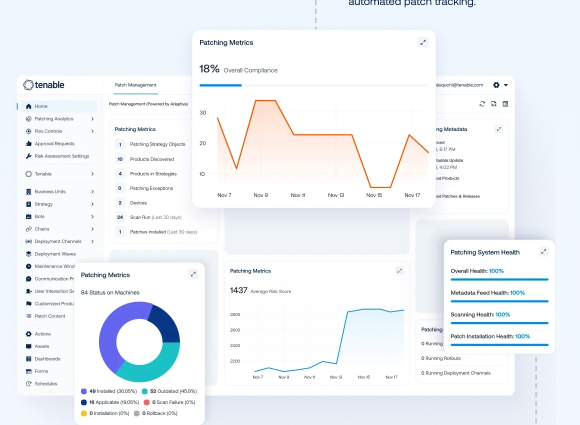Click the red Scan Failure legend swatch

[x=146, y=402]
